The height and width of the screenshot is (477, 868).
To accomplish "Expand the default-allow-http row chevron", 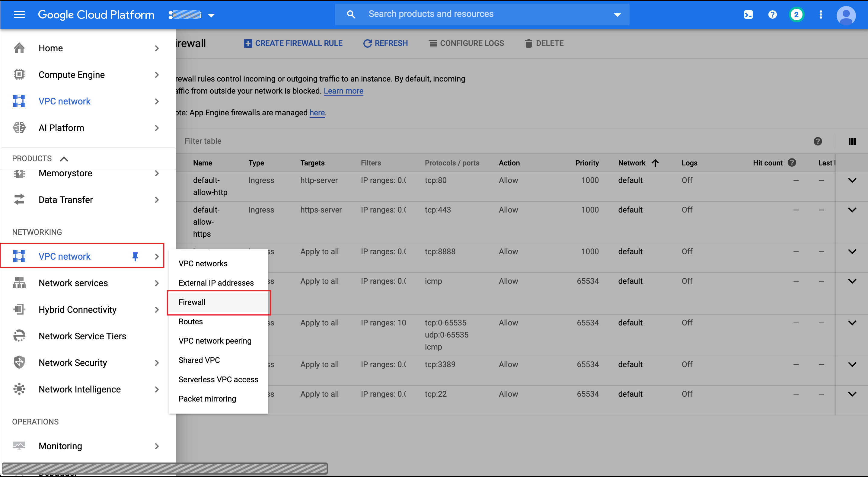I will click(x=852, y=180).
